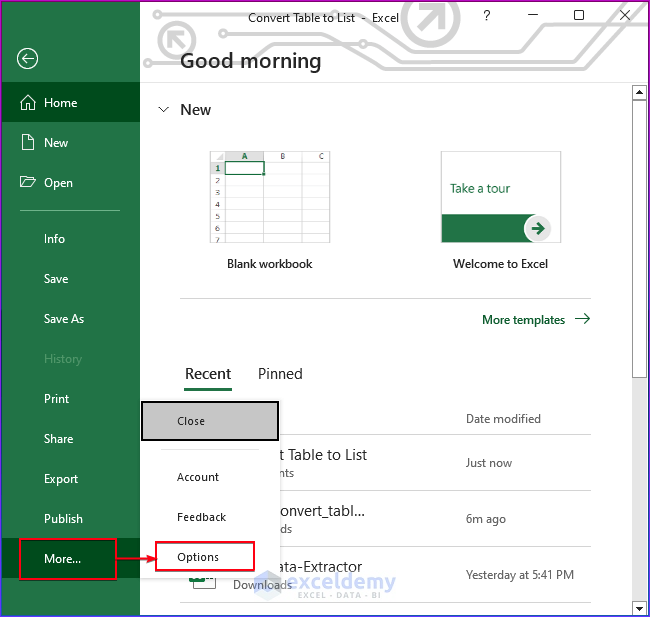Select Publish in the sidebar
The height and width of the screenshot is (617, 650).
tap(63, 518)
